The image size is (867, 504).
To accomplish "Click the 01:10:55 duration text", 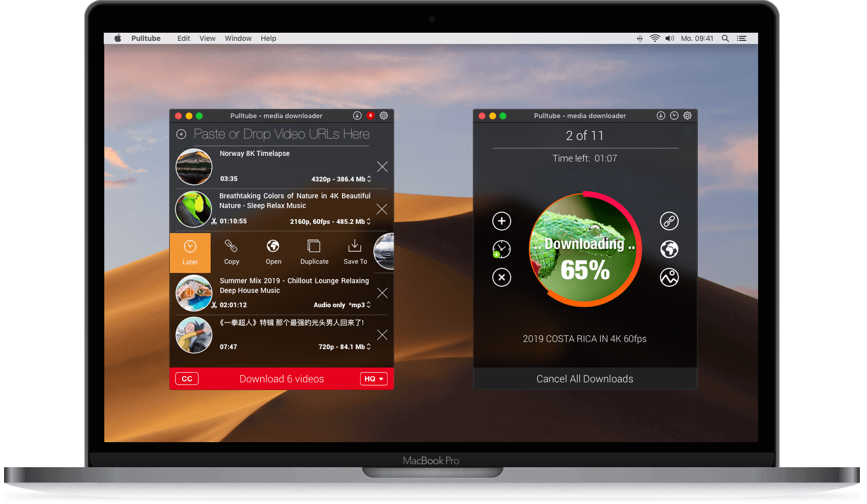I will 233,221.
